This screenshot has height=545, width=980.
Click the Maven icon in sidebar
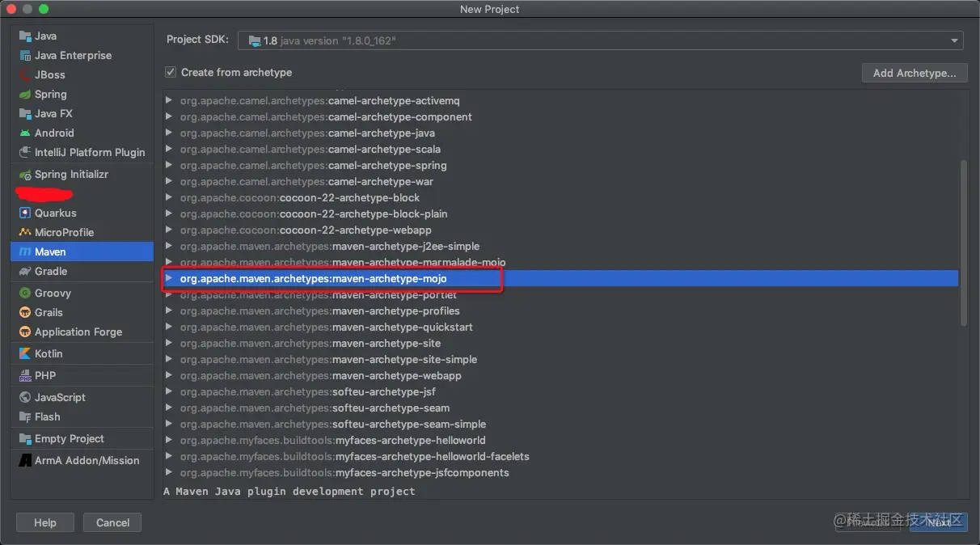pos(25,252)
